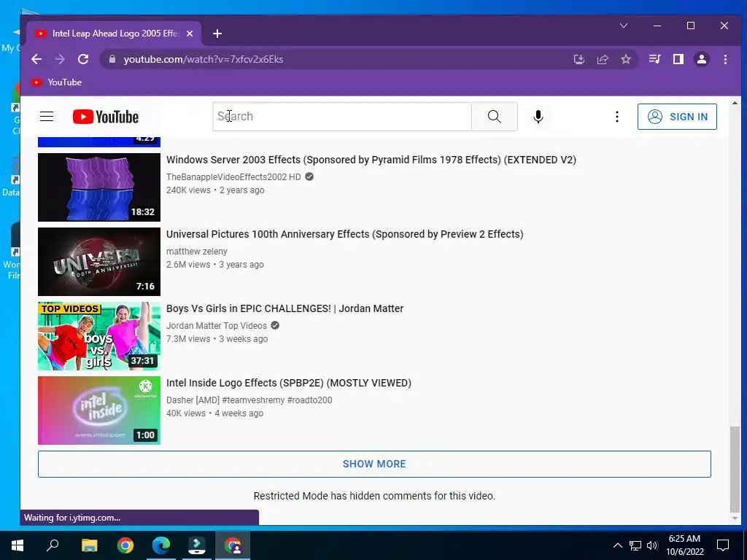Visit matthew zeleny channel name

[x=197, y=251]
